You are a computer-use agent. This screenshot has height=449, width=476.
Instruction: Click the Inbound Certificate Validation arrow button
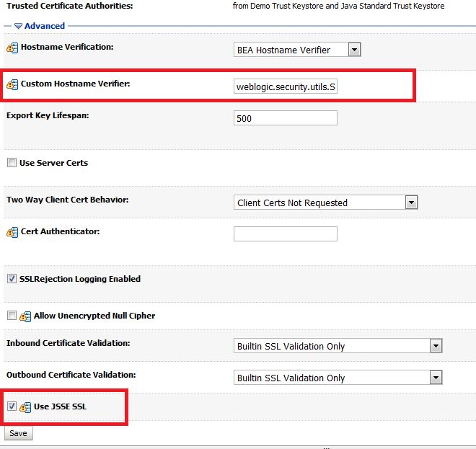436,346
